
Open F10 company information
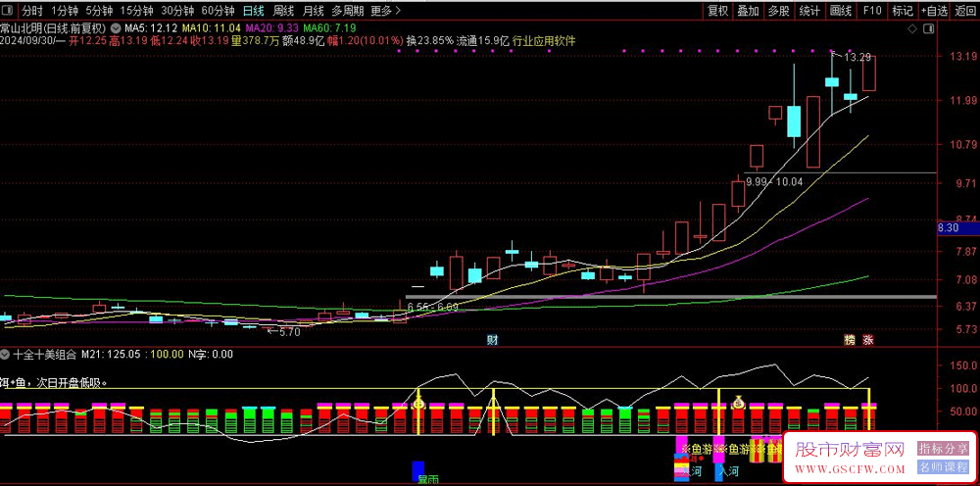pos(870,11)
